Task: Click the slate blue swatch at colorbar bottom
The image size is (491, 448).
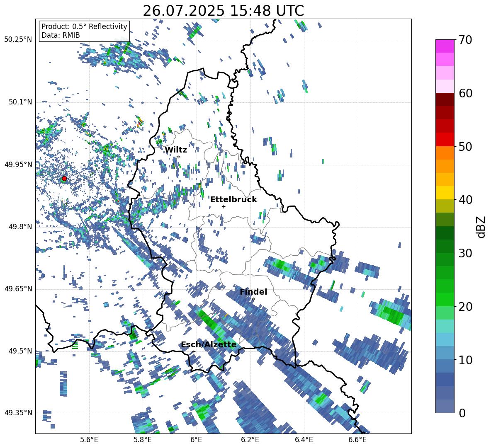Action: point(445,406)
